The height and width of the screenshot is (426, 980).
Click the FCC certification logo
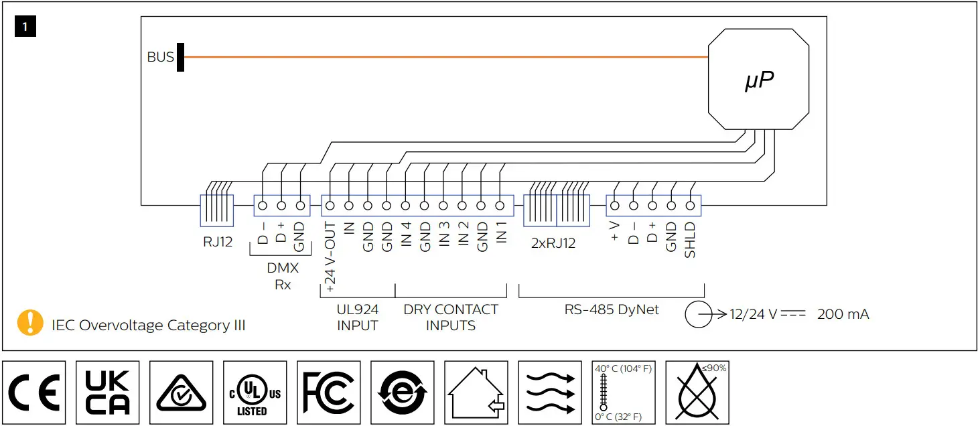pyautogui.click(x=328, y=392)
